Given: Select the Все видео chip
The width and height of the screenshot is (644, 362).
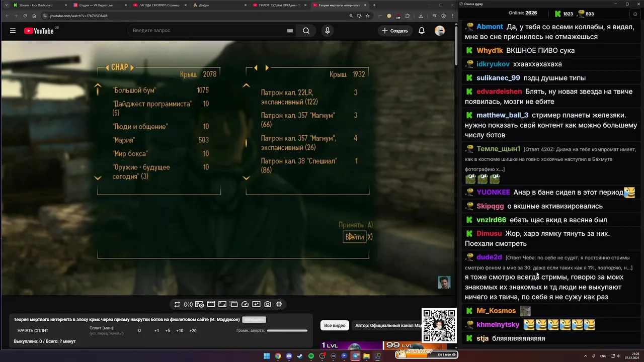Looking at the screenshot, I should tap(335, 325).
